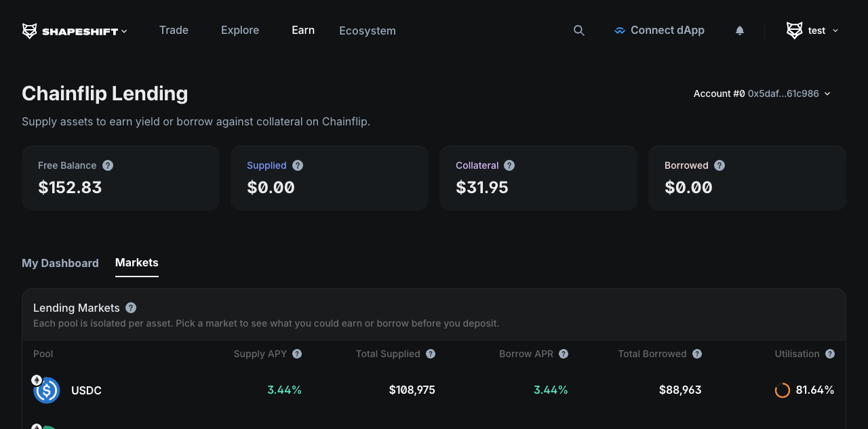The image size is (868, 429).
Task: Switch to the My Dashboard tab
Action: tap(60, 263)
